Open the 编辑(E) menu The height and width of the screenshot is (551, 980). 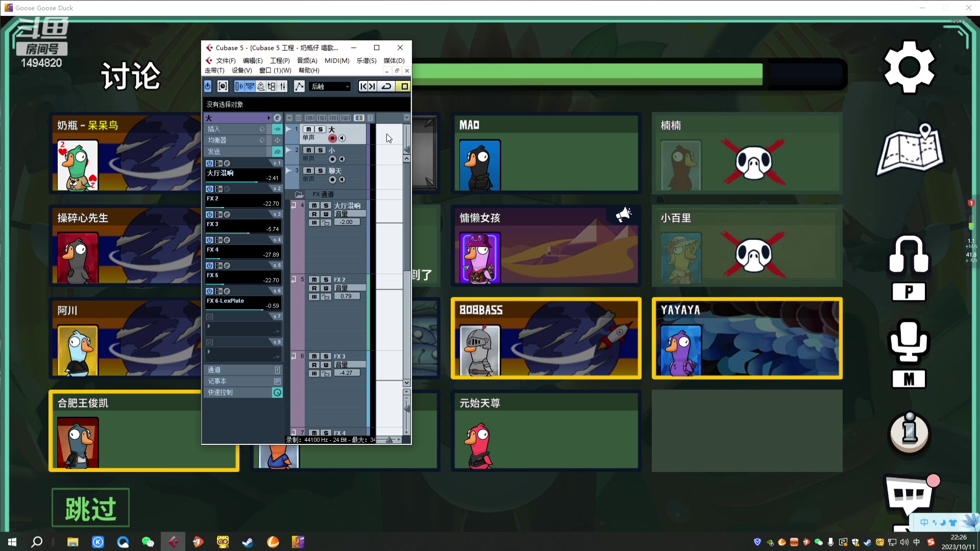(x=253, y=61)
